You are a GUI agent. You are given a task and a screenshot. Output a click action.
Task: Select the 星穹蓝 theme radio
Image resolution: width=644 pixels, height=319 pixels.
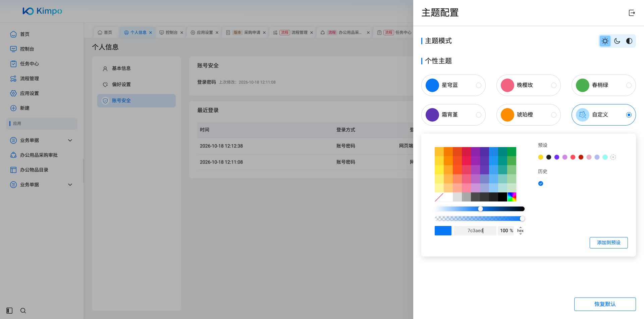[479, 85]
